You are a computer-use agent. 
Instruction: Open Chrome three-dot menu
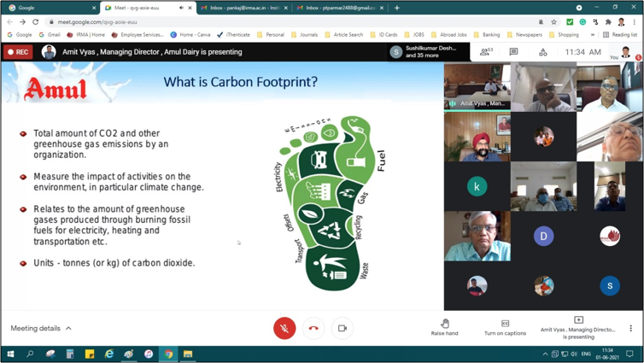click(634, 21)
